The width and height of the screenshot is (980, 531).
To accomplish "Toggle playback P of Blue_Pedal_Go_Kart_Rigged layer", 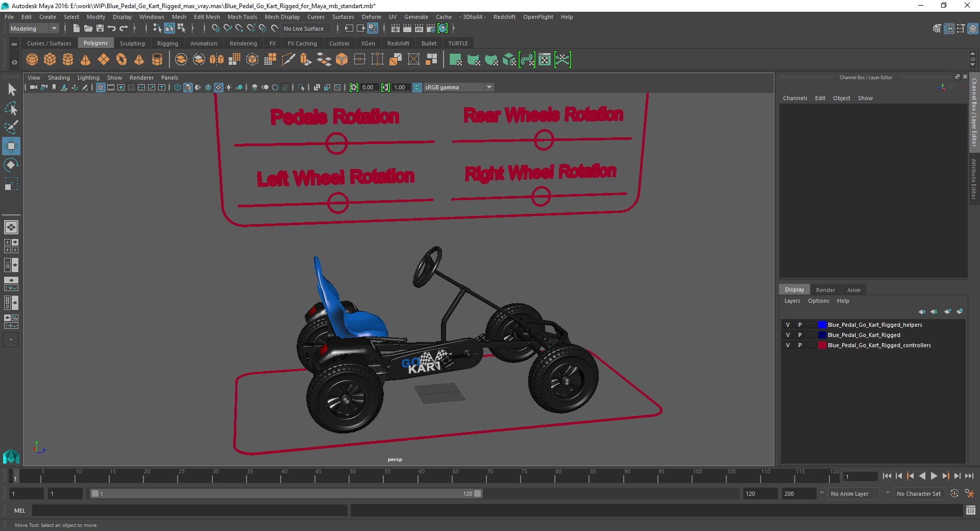I will pyautogui.click(x=800, y=335).
